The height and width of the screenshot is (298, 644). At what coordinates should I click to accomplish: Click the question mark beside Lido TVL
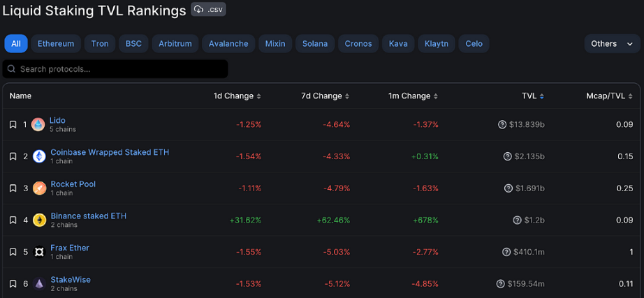502,124
